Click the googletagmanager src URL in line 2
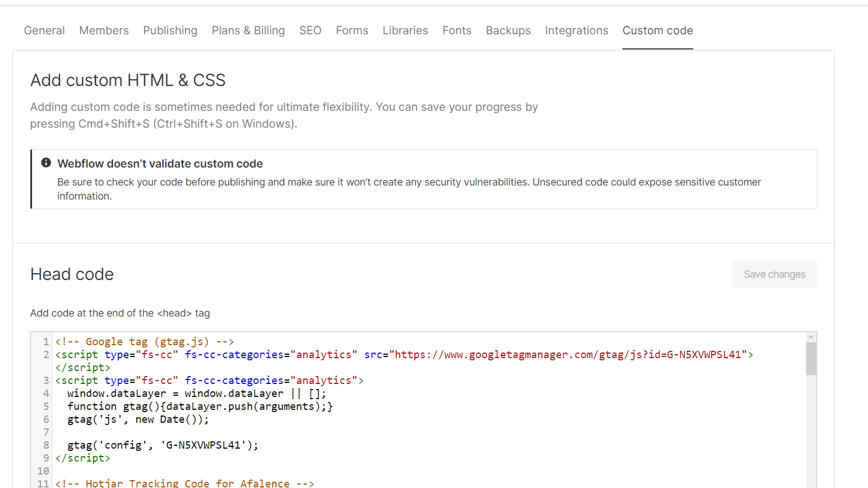 [568, 355]
